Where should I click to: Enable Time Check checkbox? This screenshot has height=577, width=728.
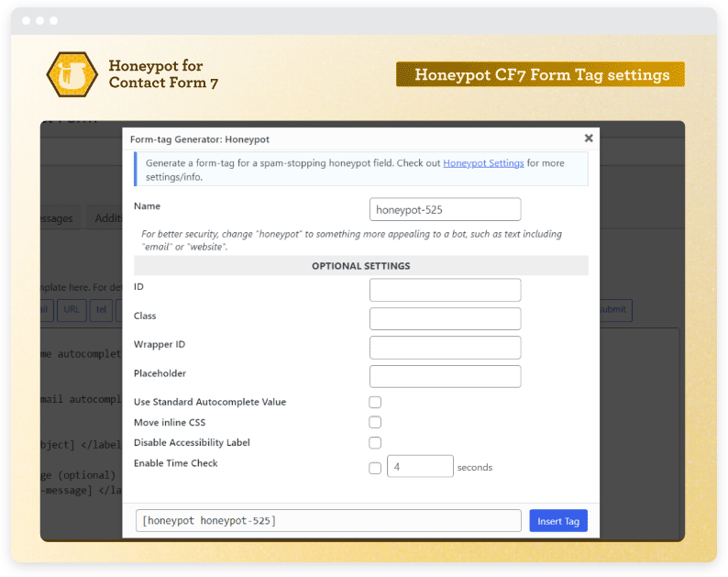375,468
